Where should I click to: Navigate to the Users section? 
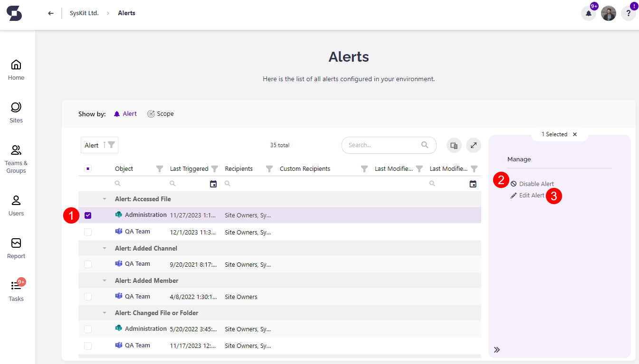pos(16,205)
